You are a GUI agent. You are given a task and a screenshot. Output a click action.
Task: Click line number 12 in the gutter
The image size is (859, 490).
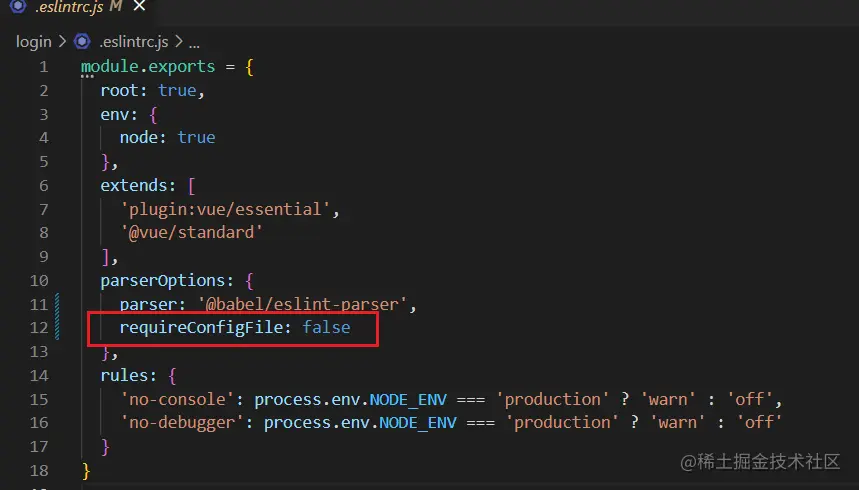39,328
